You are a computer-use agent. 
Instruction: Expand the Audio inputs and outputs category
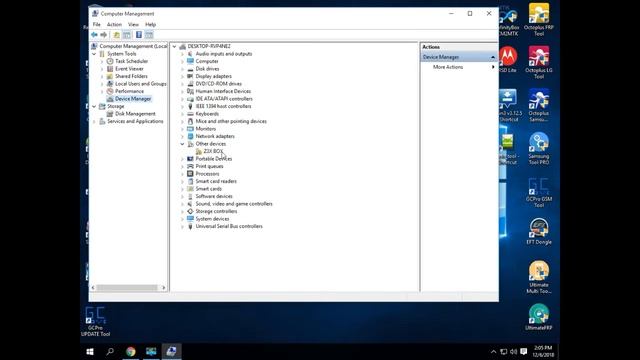click(x=182, y=54)
